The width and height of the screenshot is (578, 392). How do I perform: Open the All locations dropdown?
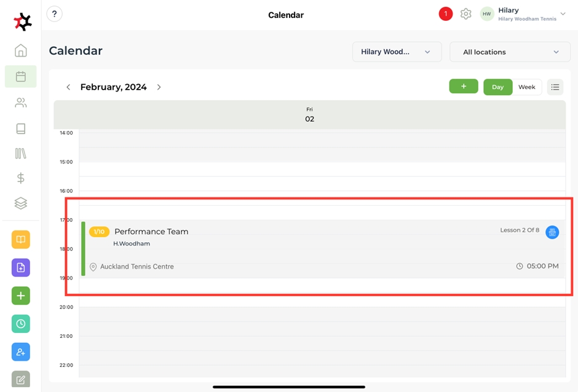point(510,52)
